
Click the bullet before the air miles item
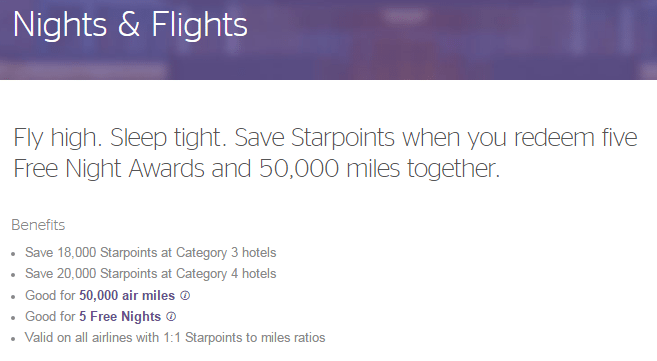(x=13, y=297)
